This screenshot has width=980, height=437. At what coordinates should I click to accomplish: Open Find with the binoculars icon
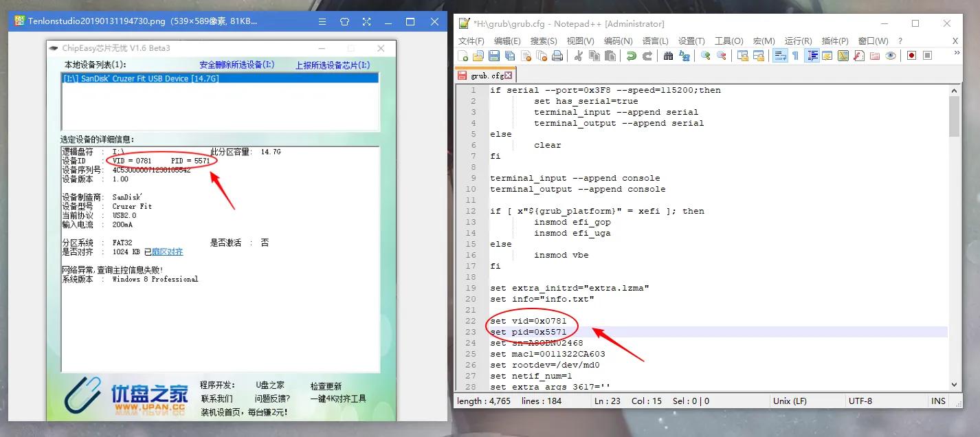tap(668, 56)
